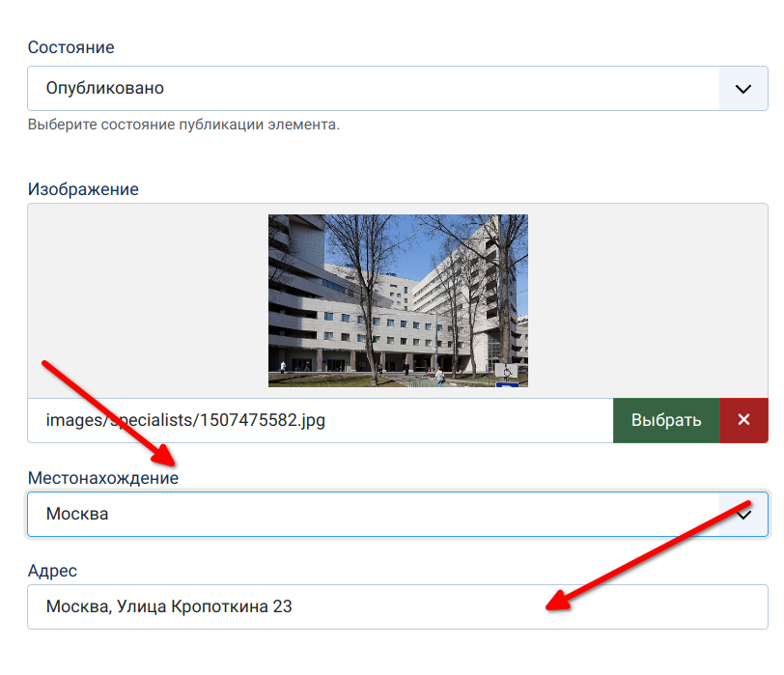Viewport: 784px width, 675px height.
Task: Clear the image using the red X
Action: (743, 420)
